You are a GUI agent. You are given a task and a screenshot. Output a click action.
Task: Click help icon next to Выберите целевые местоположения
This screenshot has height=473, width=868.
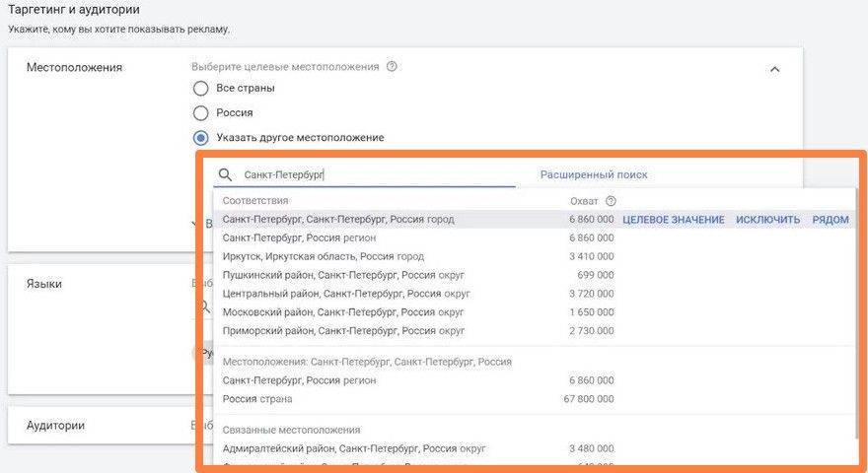click(x=392, y=67)
